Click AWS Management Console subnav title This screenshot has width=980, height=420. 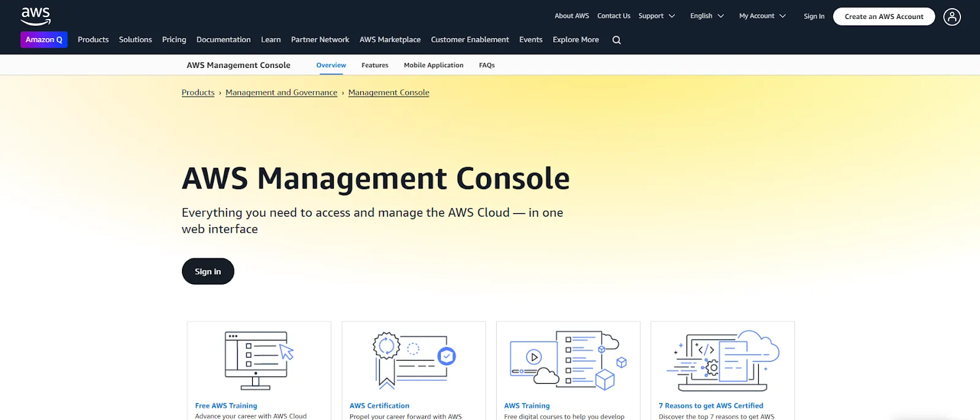click(x=238, y=65)
